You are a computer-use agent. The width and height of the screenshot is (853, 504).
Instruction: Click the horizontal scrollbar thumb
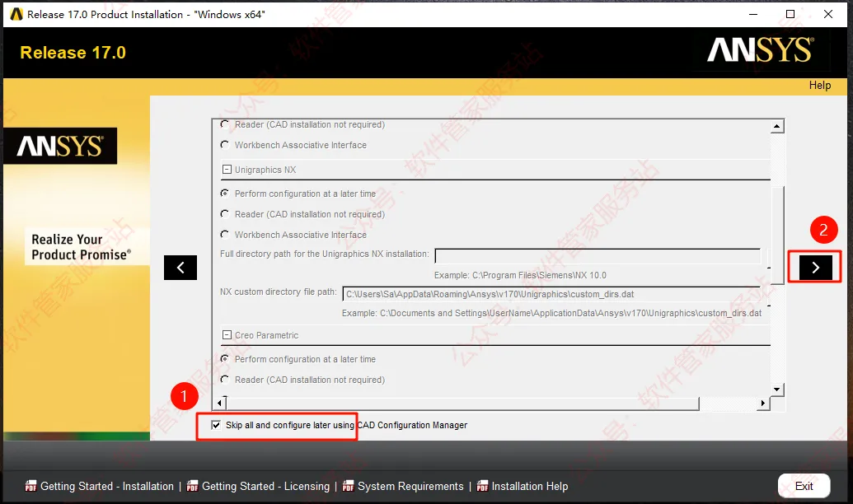pos(462,403)
